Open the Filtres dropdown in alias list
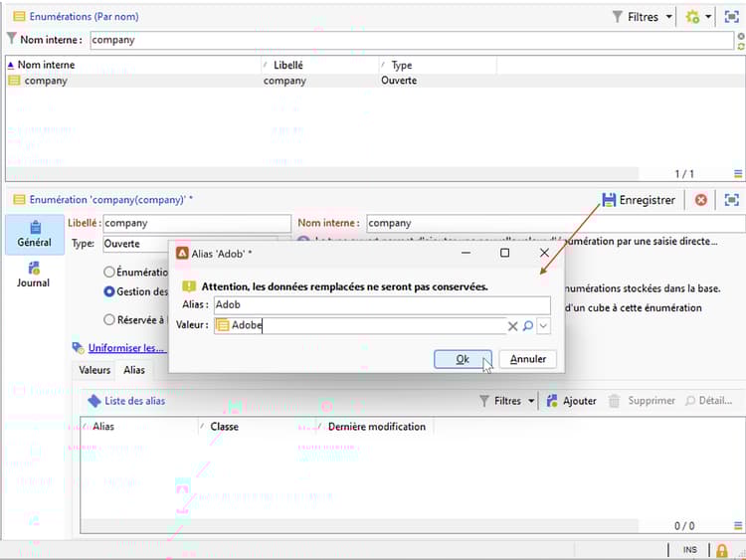 (506, 401)
